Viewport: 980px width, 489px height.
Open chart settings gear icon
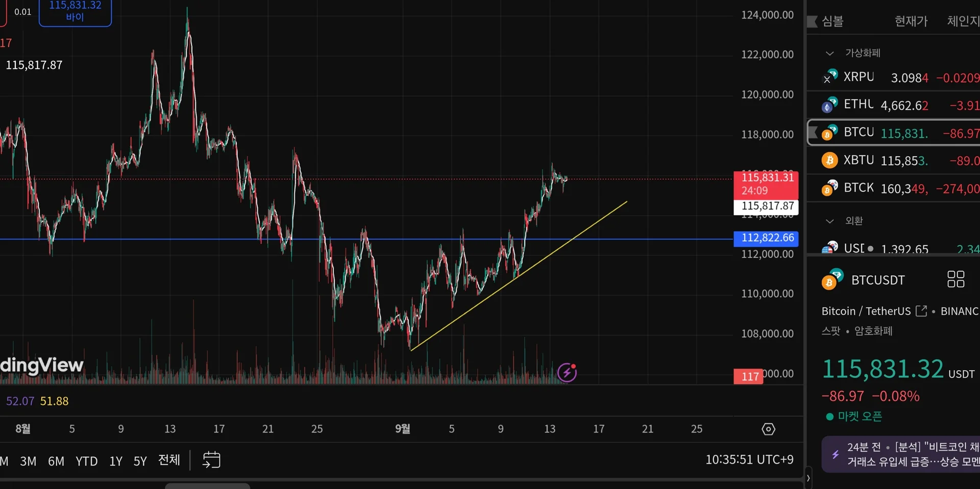768,429
